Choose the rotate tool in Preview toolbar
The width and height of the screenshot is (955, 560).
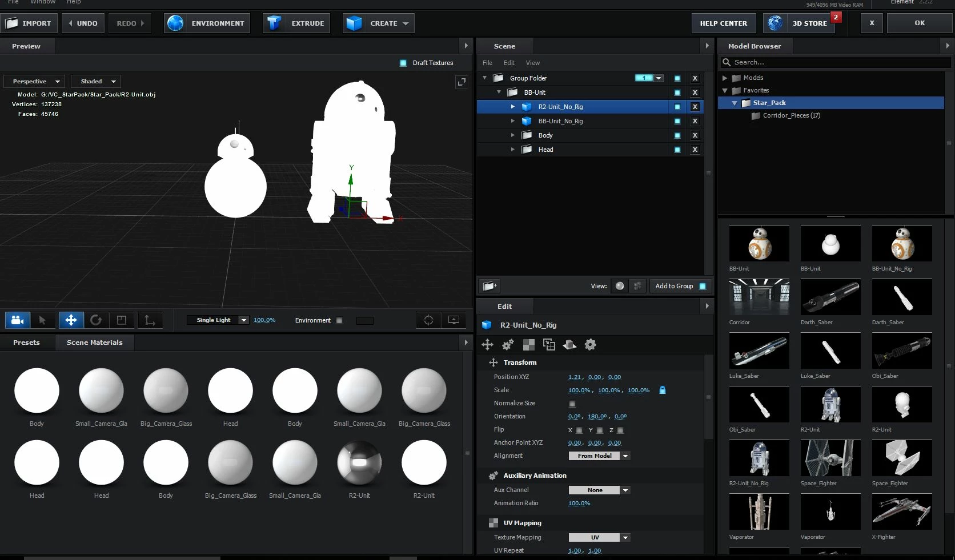[96, 320]
